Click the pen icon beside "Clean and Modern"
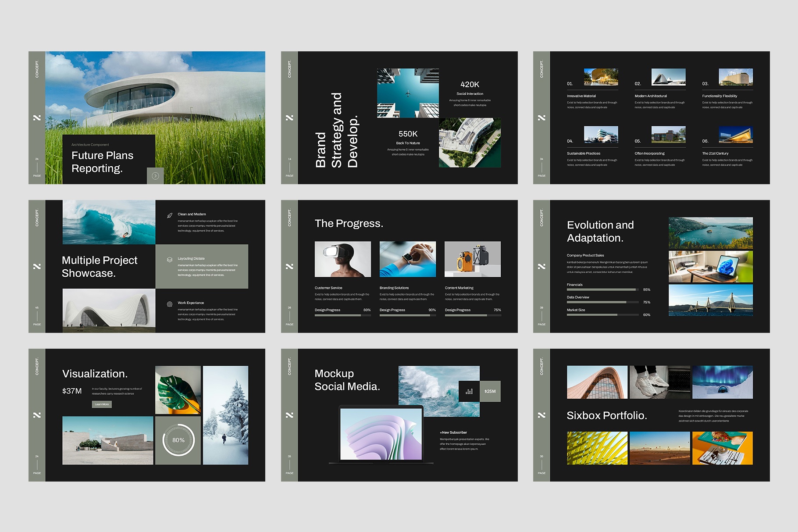Viewport: 798px width, 532px height. click(170, 216)
